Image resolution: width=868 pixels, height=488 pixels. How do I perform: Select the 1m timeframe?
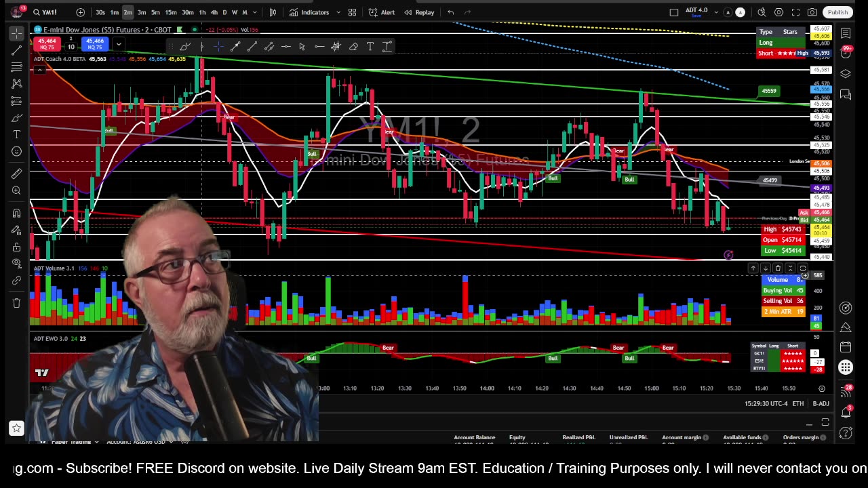point(114,12)
